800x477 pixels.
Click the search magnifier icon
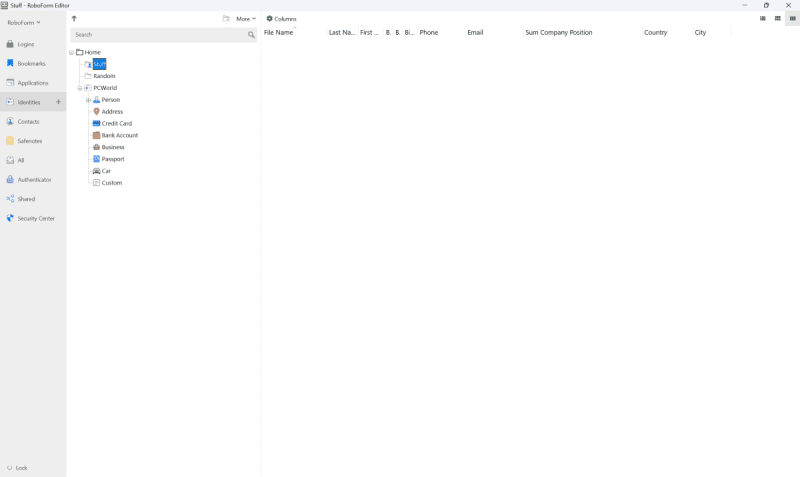(x=251, y=35)
